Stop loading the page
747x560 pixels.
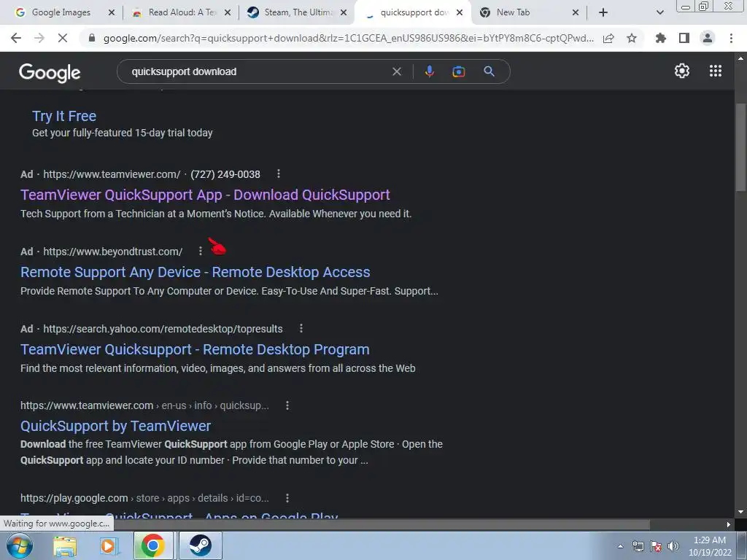pyautogui.click(x=63, y=38)
